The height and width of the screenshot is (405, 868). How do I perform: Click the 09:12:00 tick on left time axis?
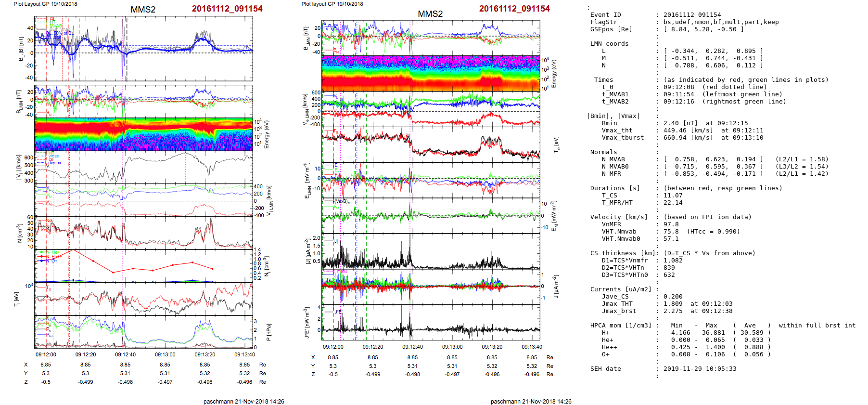[x=46, y=354]
